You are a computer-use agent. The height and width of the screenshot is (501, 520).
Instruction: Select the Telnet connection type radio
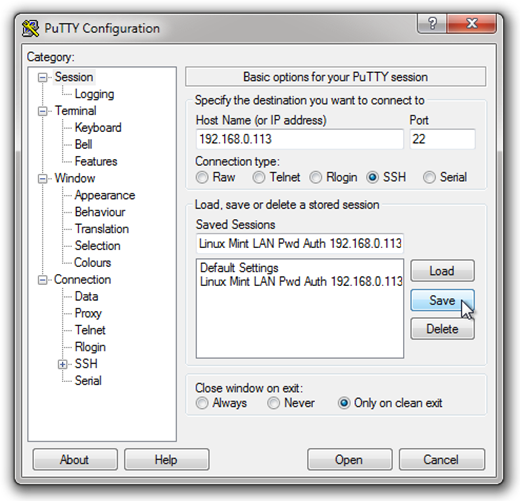tap(259, 177)
